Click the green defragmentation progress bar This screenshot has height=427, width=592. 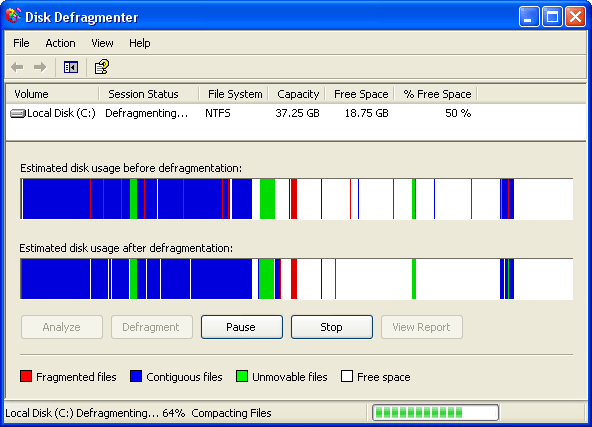click(435, 413)
